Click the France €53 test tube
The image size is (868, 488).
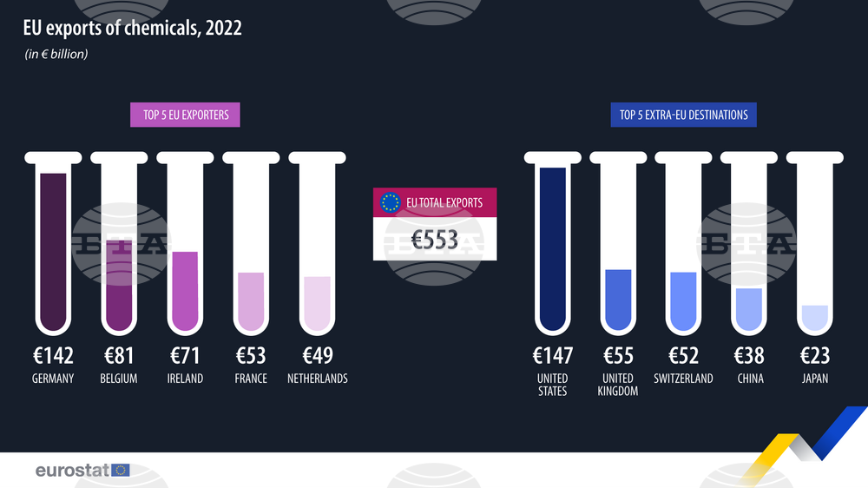[251, 243]
